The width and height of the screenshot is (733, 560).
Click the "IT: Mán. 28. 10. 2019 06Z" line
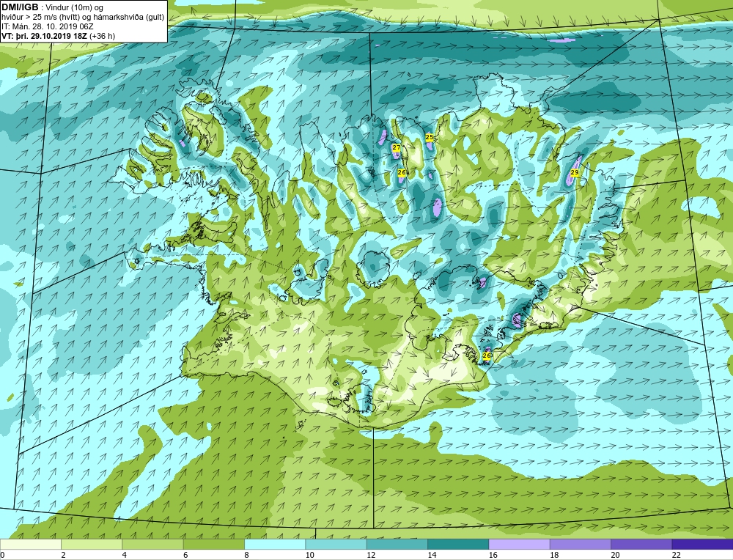click(47, 26)
